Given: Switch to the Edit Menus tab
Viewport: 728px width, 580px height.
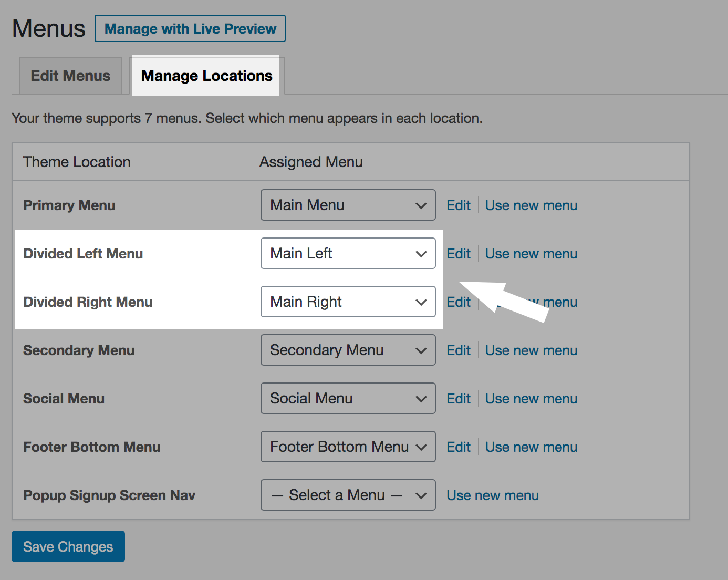Looking at the screenshot, I should tap(70, 76).
